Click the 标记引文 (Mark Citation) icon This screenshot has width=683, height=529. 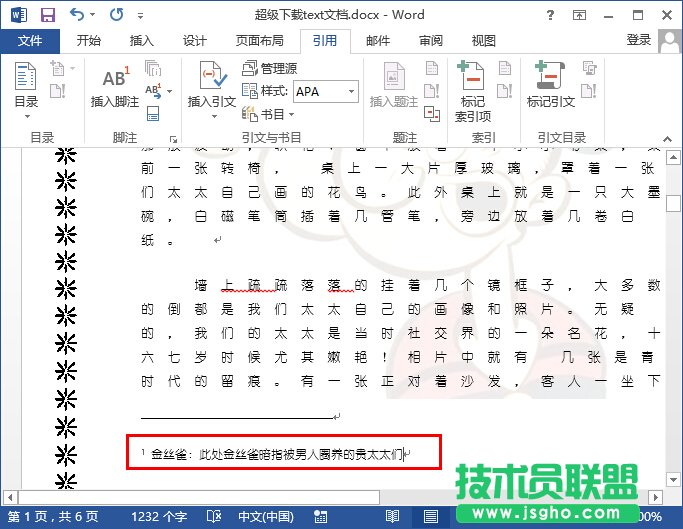tap(550, 86)
